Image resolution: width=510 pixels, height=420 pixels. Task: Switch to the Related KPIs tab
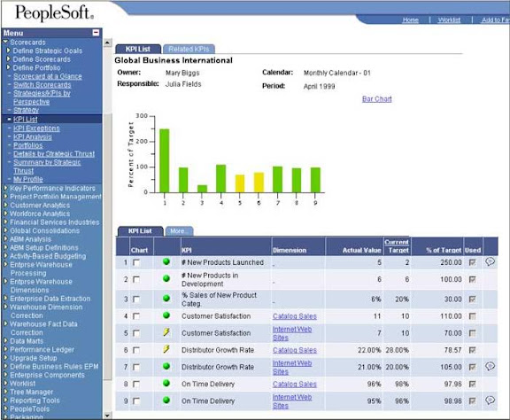pos(189,49)
